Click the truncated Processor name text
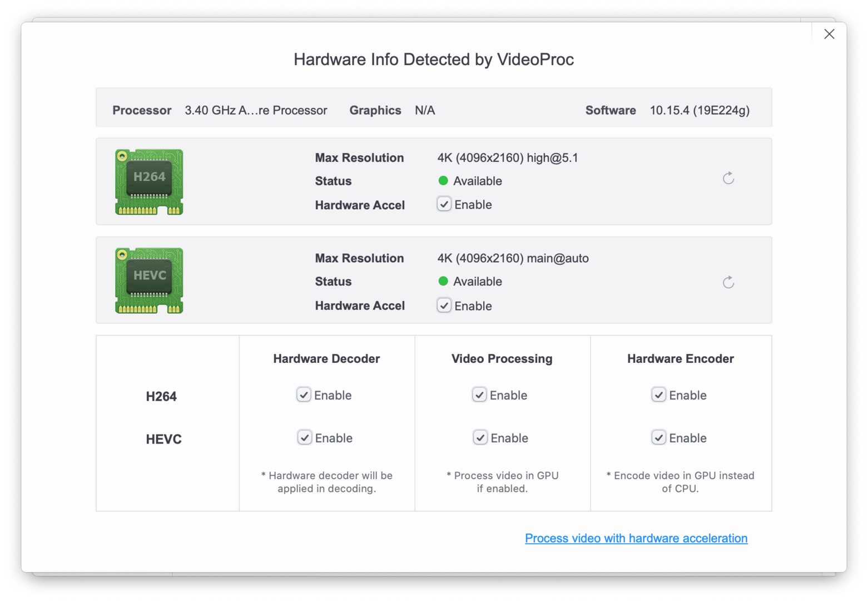The width and height of the screenshot is (868, 601). point(256,110)
